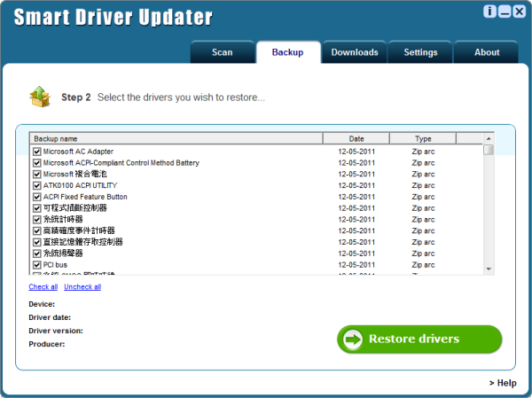The image size is (532, 398).
Task: Toggle the 系統計時器 checkbox
Action: (x=37, y=220)
